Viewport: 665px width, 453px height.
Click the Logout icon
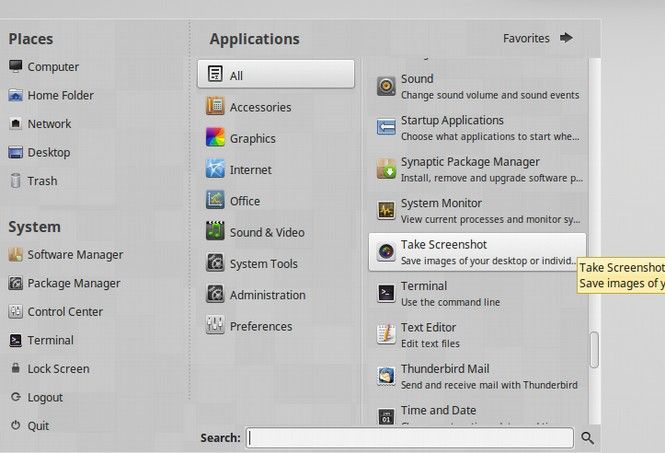[x=16, y=397]
